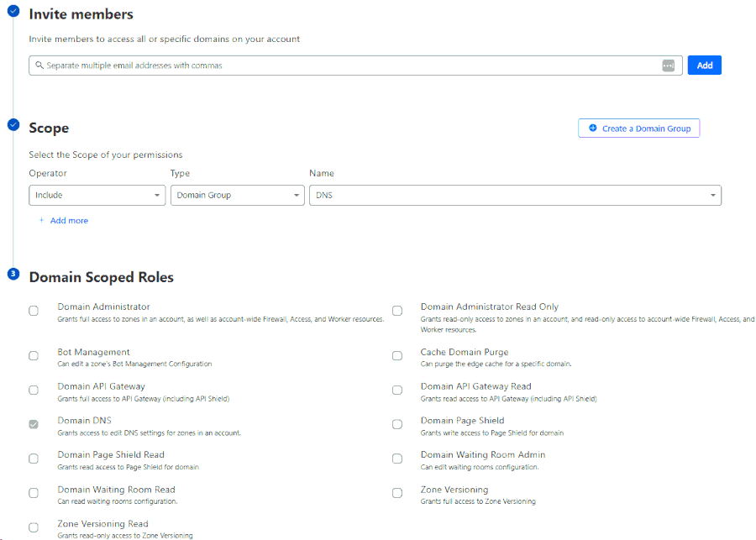The width and height of the screenshot is (756, 540).
Task: Click 'Select the Scope of your permissions' text
Action: click(x=106, y=155)
